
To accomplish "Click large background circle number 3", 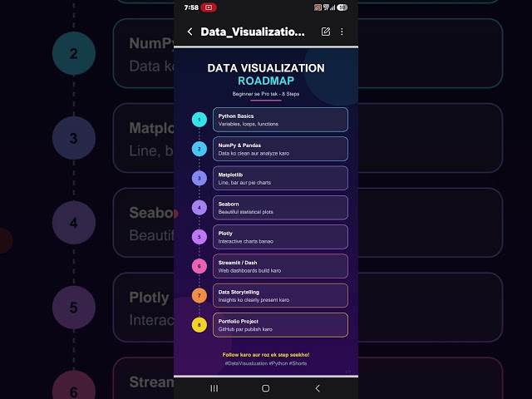I will pos(74,138).
